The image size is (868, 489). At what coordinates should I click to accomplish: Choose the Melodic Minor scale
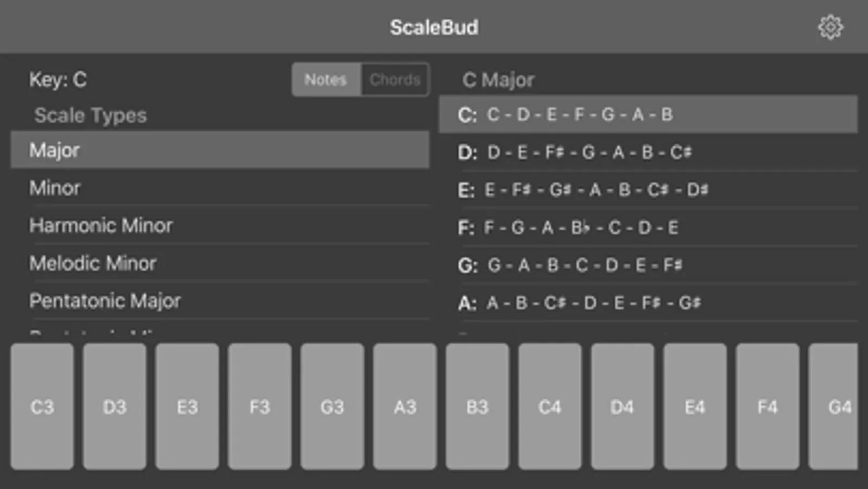coord(219,264)
